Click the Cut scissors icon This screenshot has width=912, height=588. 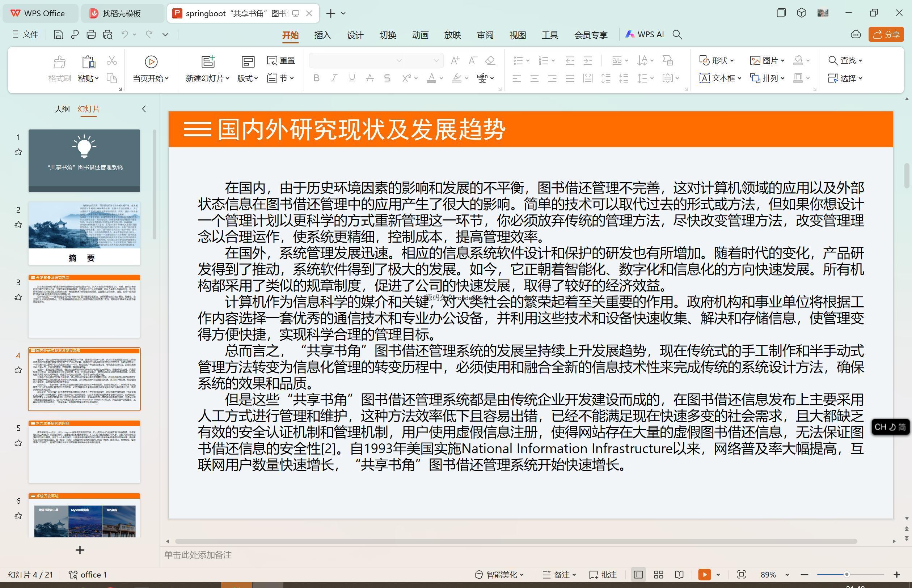click(111, 60)
